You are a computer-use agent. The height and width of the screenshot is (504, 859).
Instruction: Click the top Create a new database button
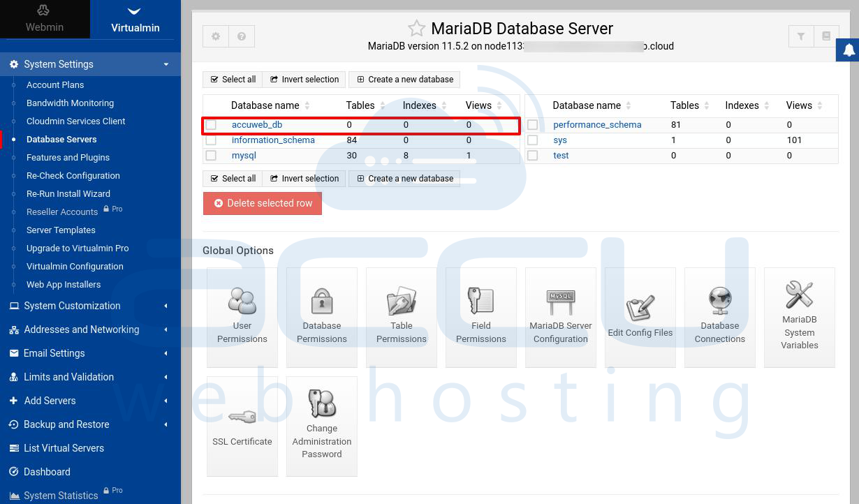(x=405, y=80)
